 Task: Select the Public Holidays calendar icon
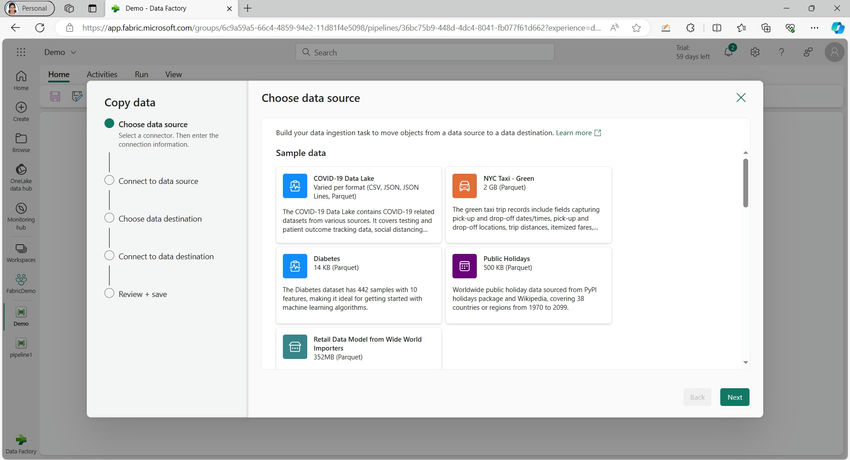[x=465, y=266]
